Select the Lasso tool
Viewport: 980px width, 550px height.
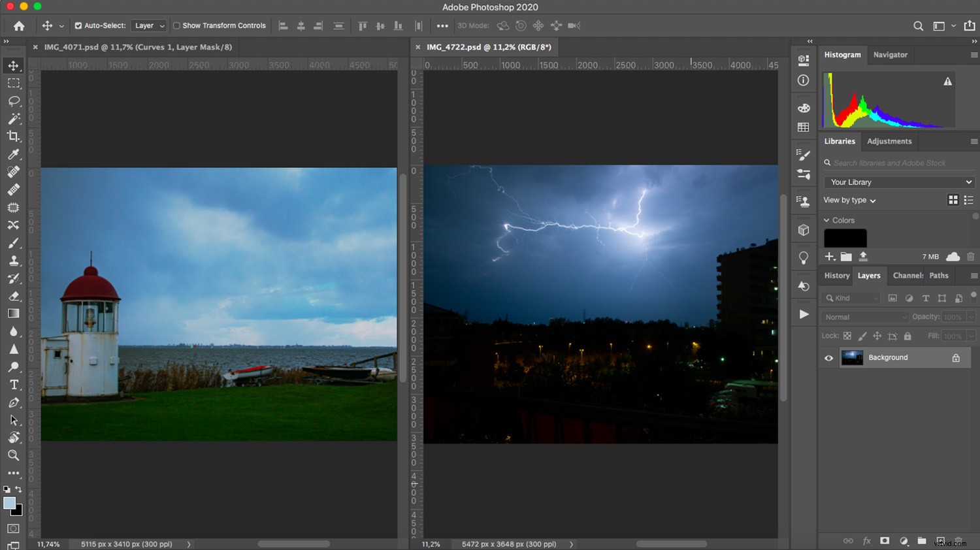14,101
